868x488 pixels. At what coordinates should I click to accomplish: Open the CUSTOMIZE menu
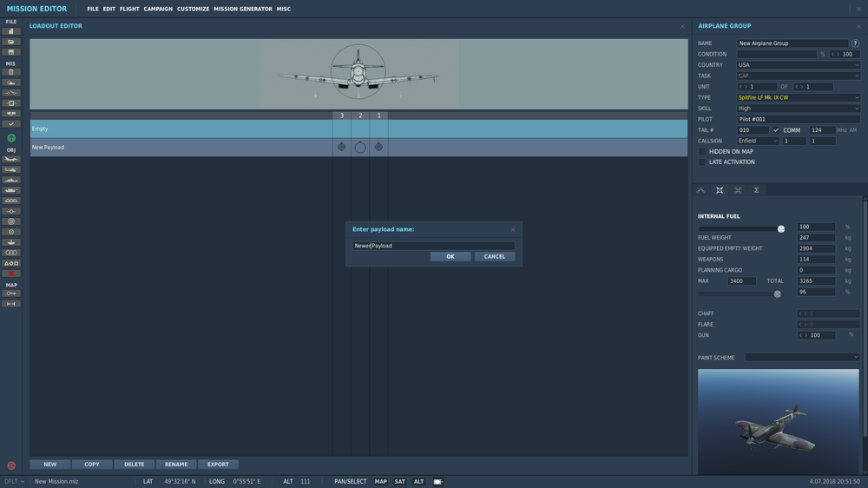pyautogui.click(x=194, y=9)
